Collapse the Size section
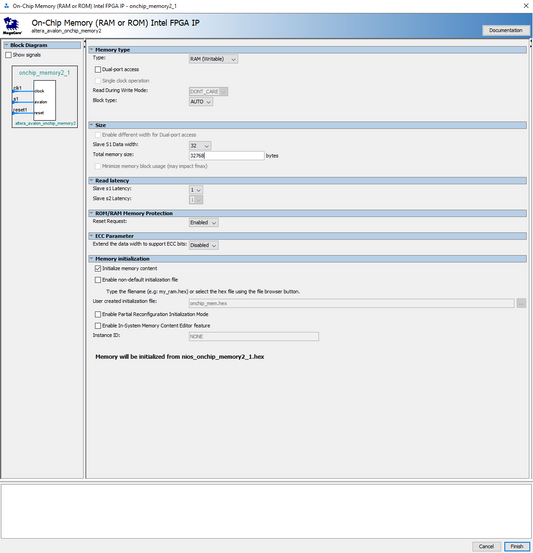This screenshot has width=533, height=553. [91, 125]
